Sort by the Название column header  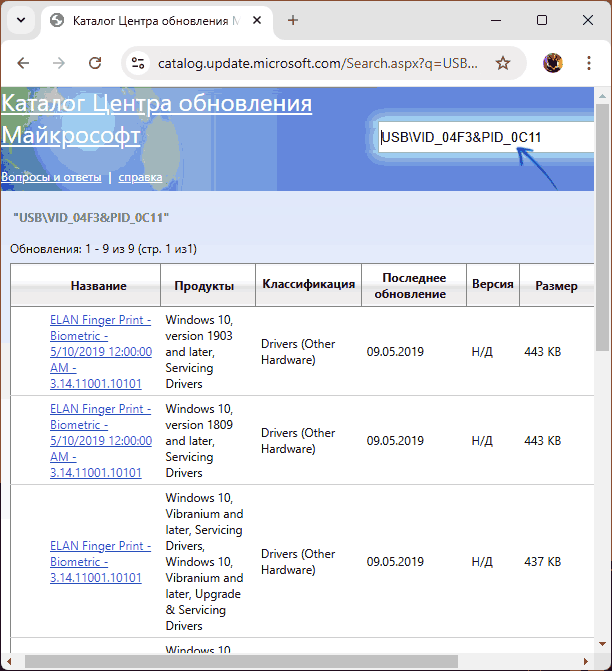coord(98,286)
